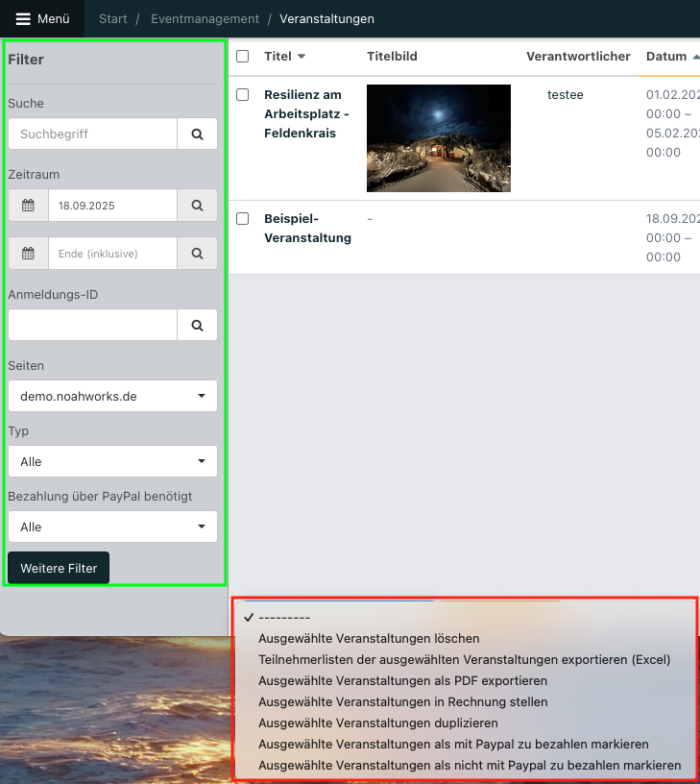Click search icon next to Ende (inklusive)
Image resolution: width=700 pixels, height=784 pixels.
(x=198, y=254)
